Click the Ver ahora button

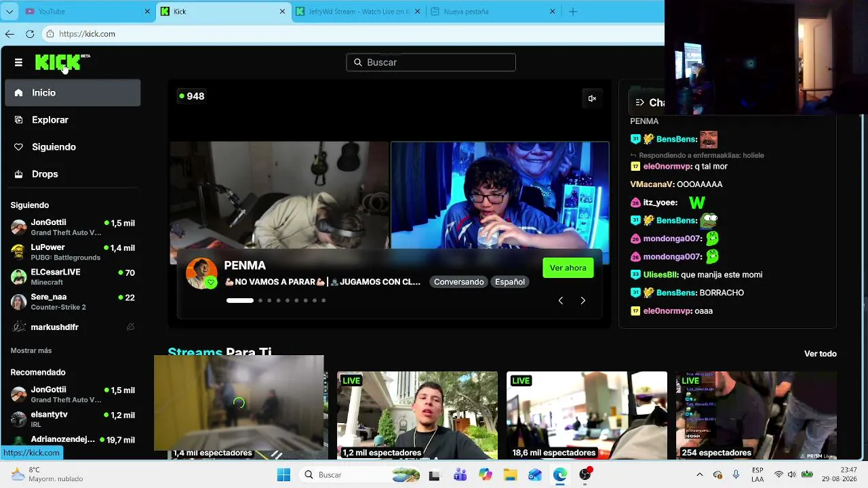point(568,268)
